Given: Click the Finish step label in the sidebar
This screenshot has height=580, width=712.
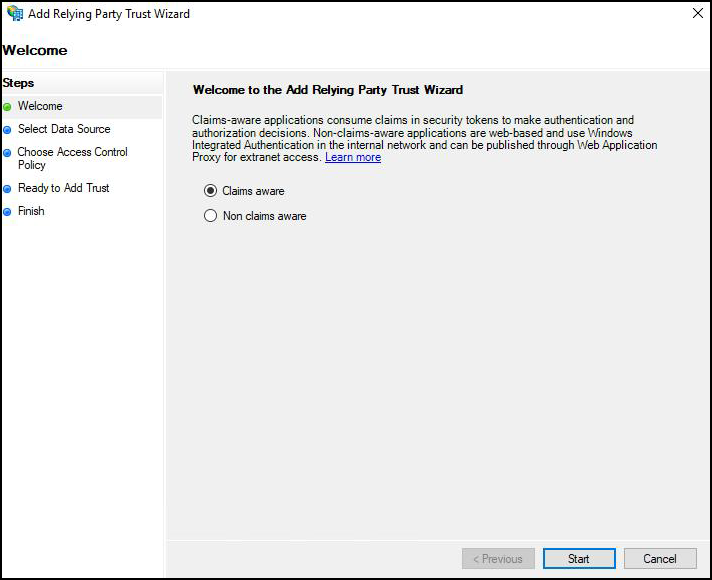Looking at the screenshot, I should click(31, 211).
